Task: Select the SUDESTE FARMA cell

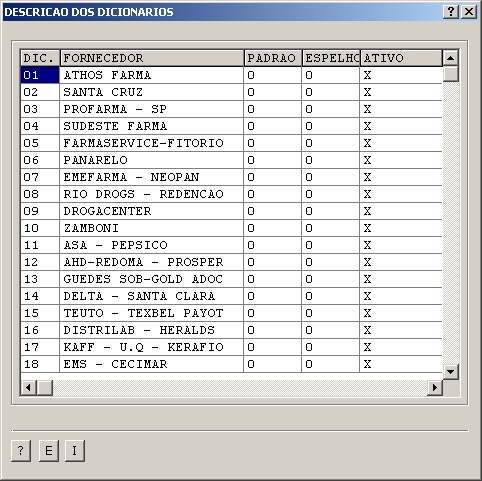Action: coord(152,126)
